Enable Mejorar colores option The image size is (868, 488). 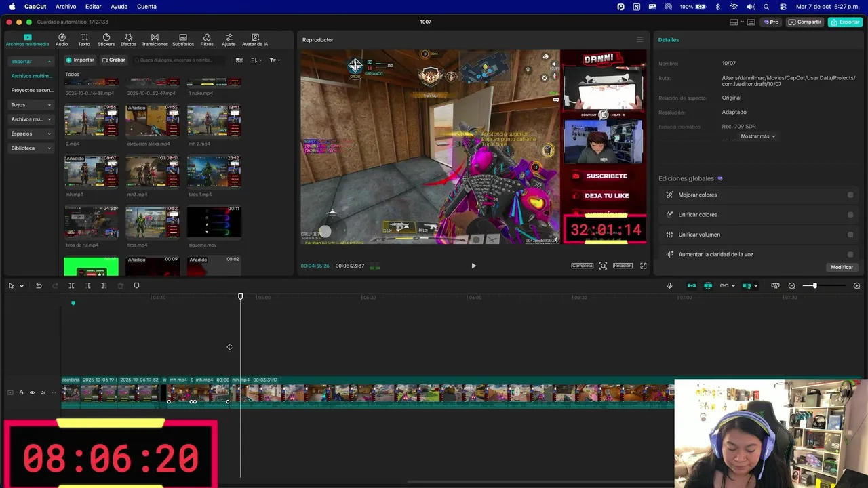pos(850,195)
